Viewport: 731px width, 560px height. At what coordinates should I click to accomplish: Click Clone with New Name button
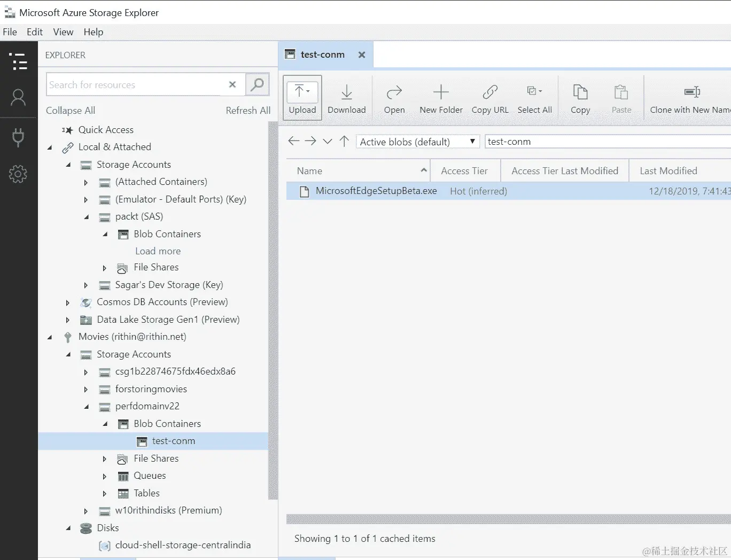pos(690,98)
